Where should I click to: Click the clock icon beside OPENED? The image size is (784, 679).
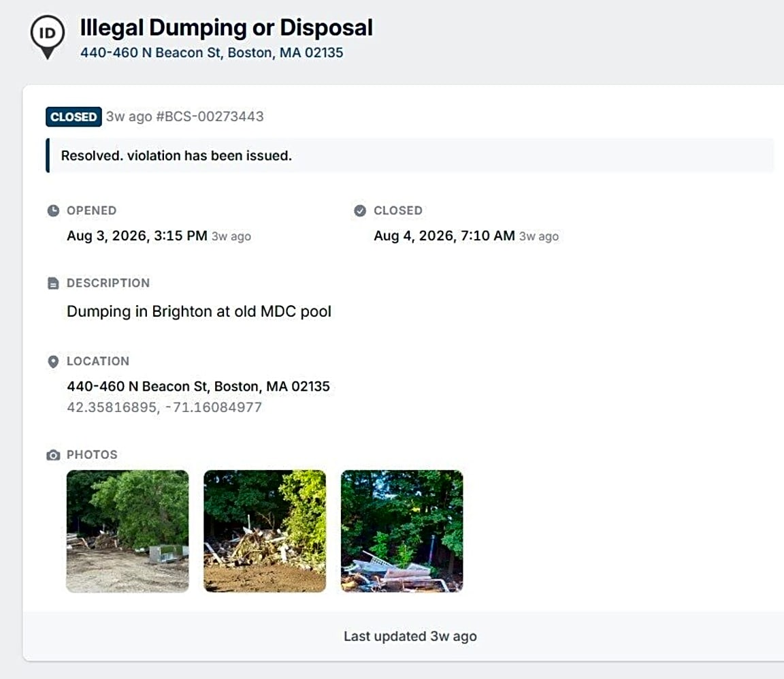(x=53, y=210)
